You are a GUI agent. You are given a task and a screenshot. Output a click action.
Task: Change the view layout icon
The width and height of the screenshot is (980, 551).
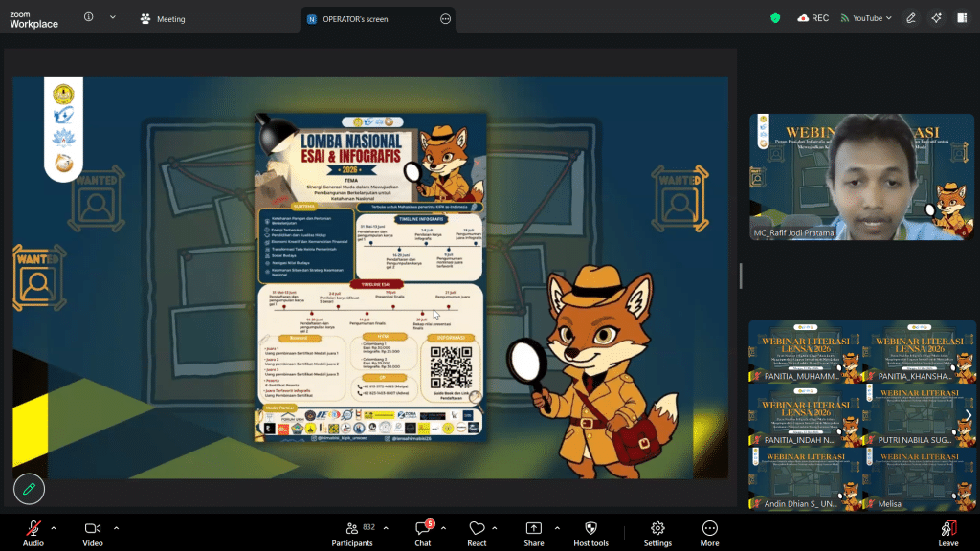[962, 18]
